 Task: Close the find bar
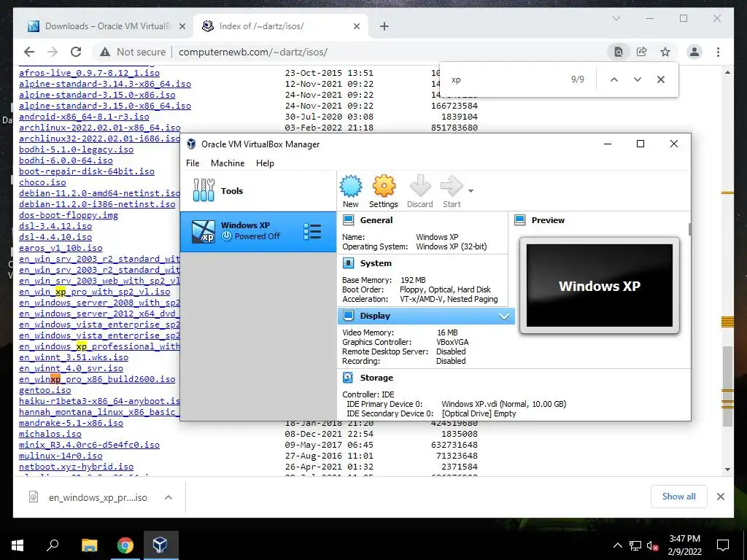661,79
